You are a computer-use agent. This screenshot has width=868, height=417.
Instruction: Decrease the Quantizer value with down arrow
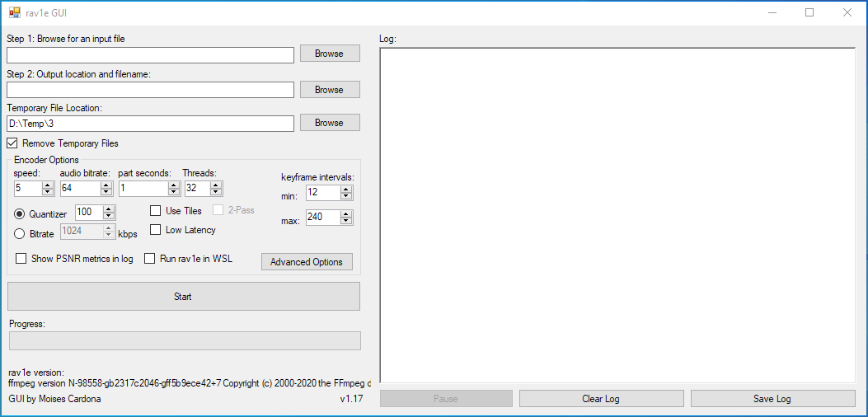tap(109, 216)
